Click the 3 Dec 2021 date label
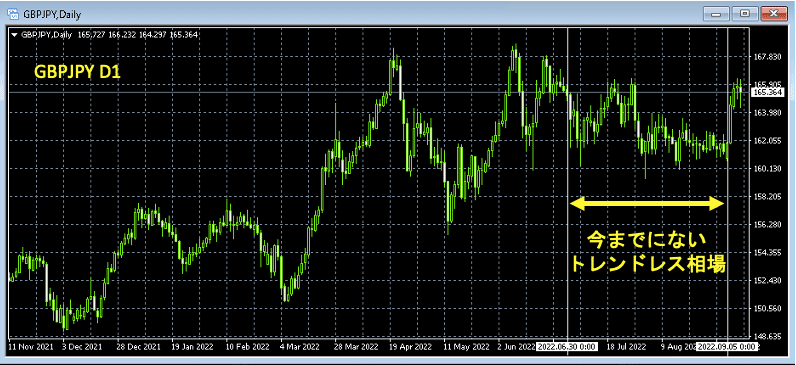This screenshot has width=796, height=365. 83,347
